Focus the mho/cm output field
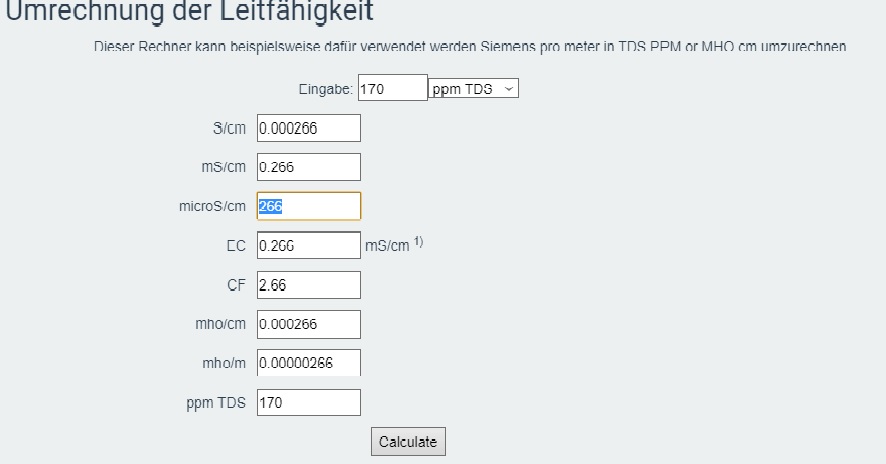 point(308,324)
